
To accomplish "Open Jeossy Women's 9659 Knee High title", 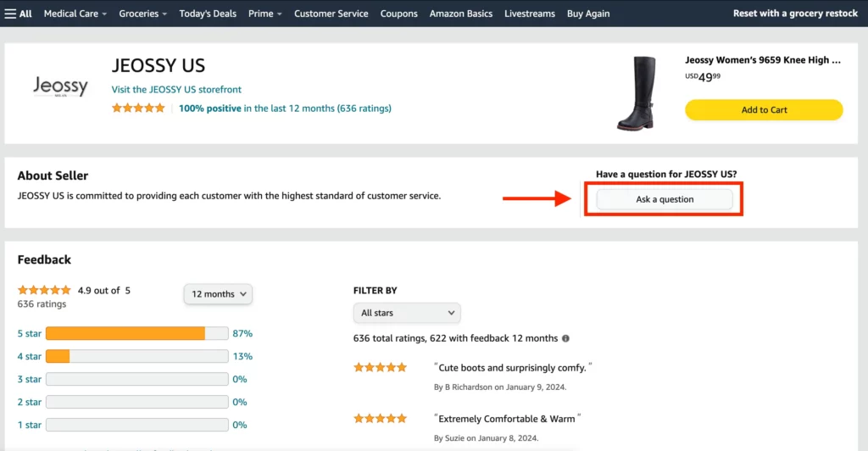I will pos(763,59).
